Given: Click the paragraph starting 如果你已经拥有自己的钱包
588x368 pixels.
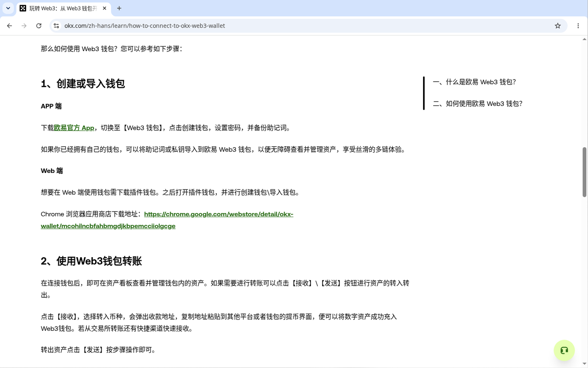Looking at the screenshot, I should click(x=224, y=149).
